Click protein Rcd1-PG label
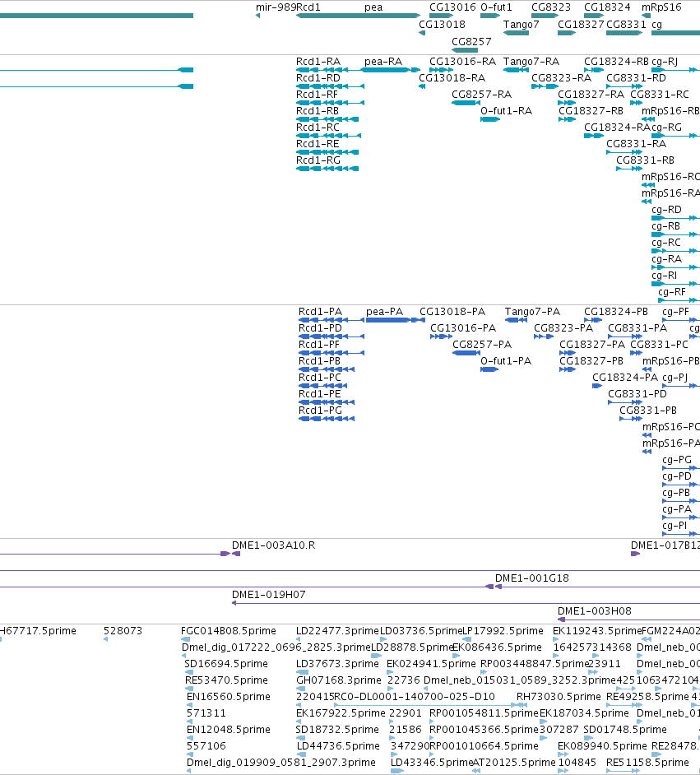This screenshot has height=775, width=700. click(320, 411)
